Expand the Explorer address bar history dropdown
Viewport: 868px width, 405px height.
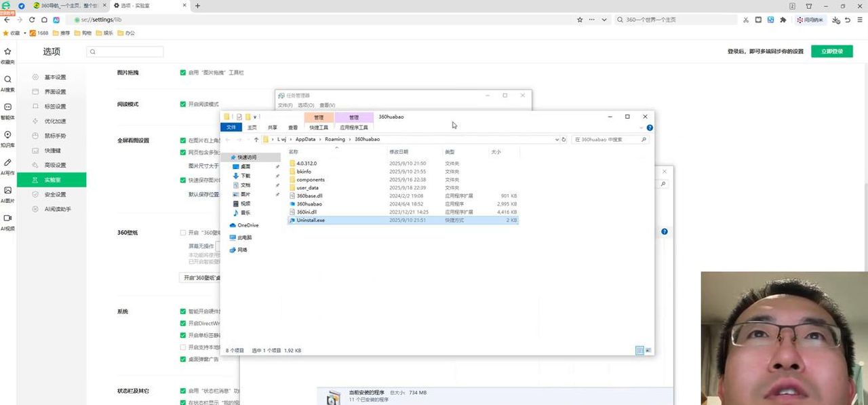555,139
